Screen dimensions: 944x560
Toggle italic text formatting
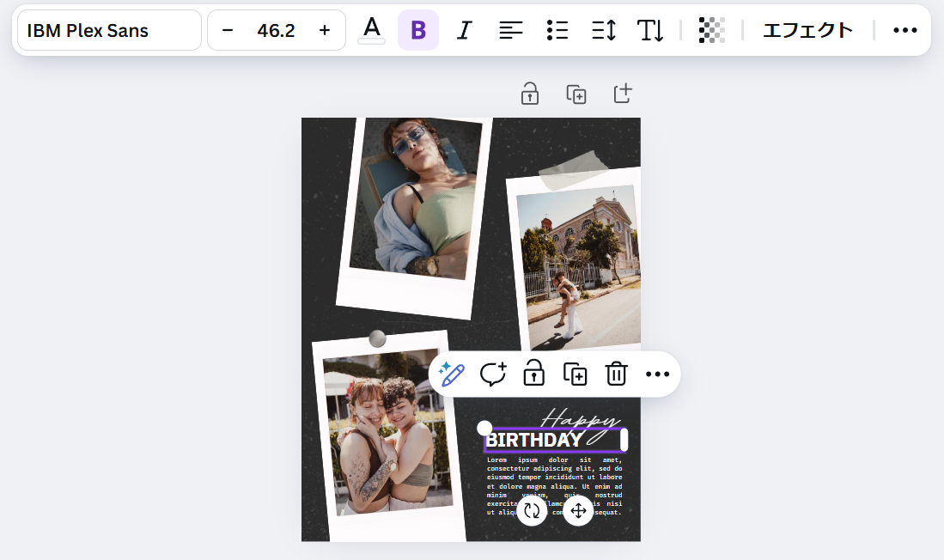tap(465, 31)
